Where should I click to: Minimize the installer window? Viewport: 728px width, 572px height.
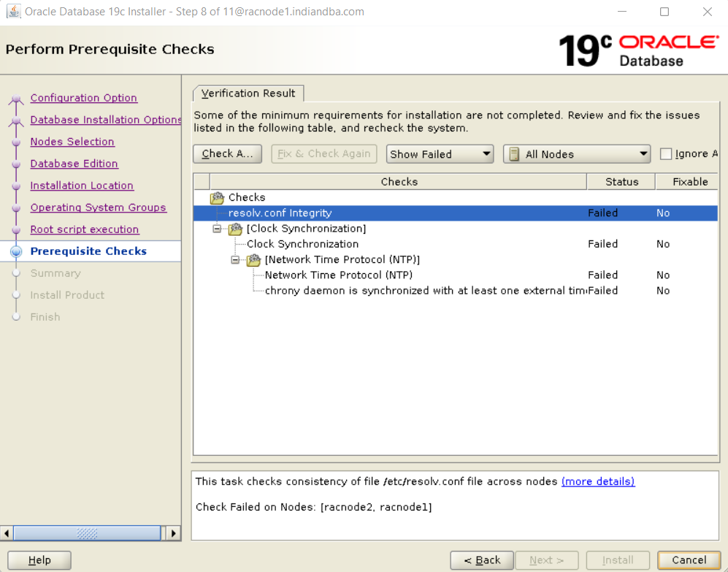(x=622, y=12)
